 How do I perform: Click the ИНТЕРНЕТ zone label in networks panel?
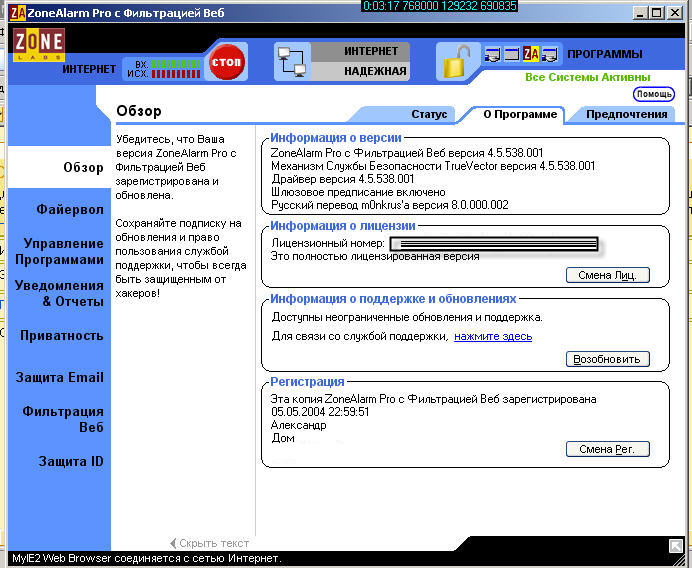pyautogui.click(x=371, y=51)
